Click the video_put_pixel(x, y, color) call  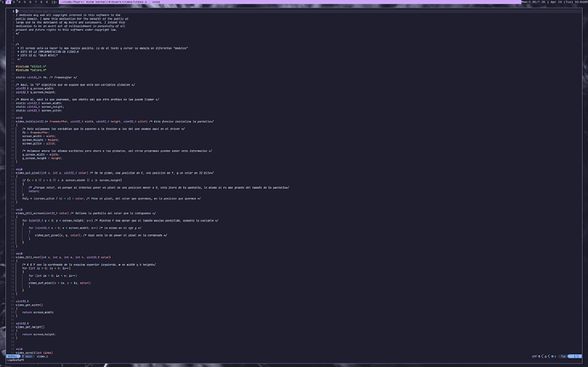tap(58, 235)
